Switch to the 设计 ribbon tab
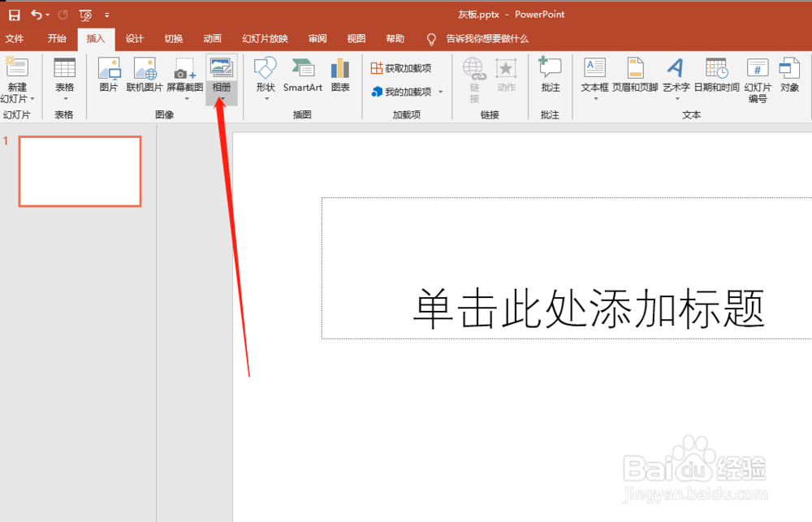Viewport: 812px width, 522px height. pyautogui.click(x=135, y=38)
